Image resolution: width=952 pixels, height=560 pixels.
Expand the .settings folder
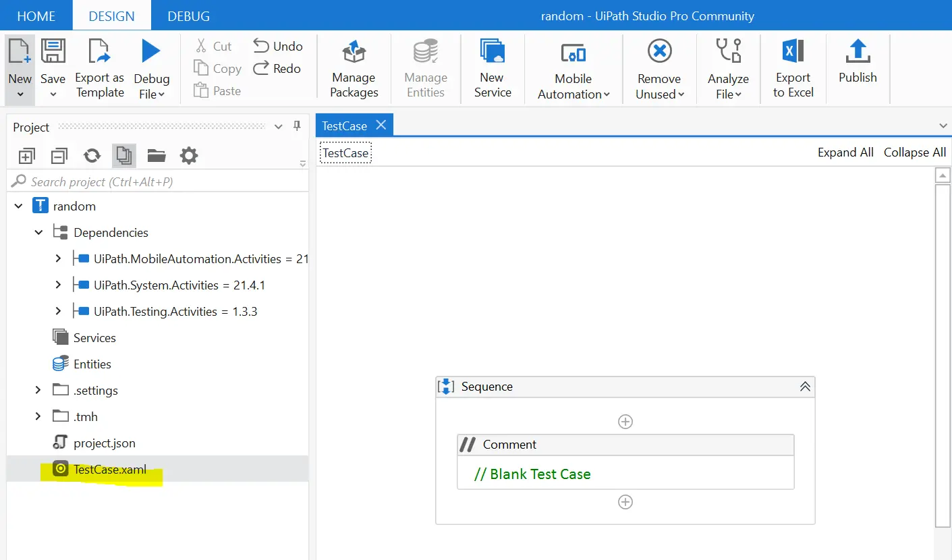click(x=38, y=390)
